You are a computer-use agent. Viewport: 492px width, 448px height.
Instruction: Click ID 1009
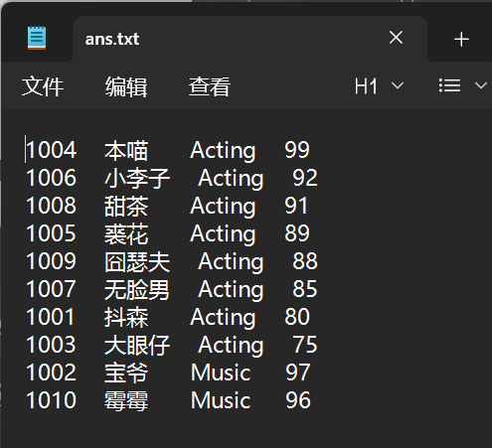point(52,261)
